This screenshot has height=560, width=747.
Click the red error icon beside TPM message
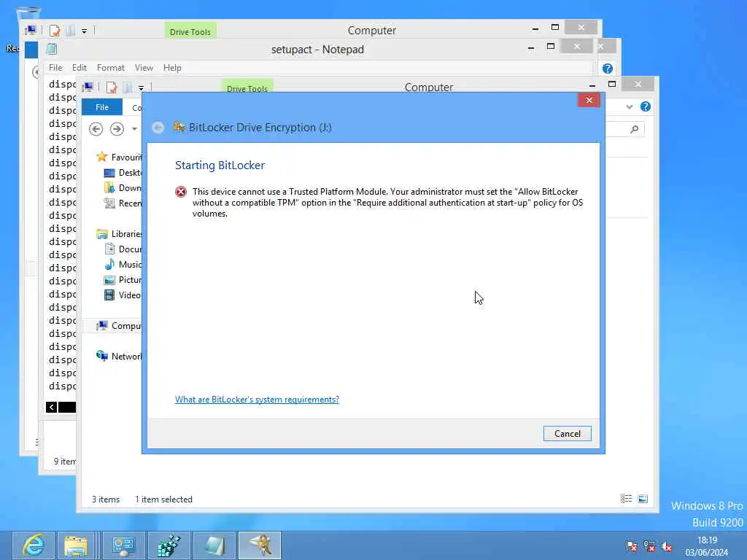point(181,192)
